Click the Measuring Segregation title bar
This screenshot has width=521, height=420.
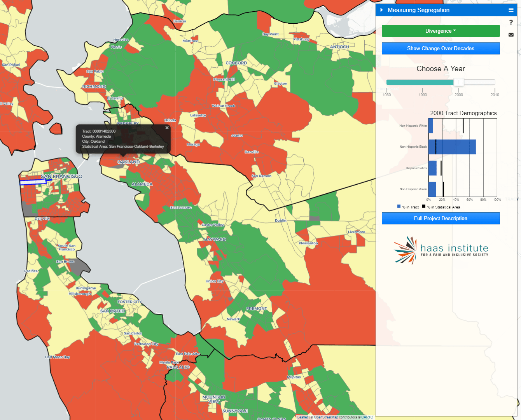(x=418, y=10)
